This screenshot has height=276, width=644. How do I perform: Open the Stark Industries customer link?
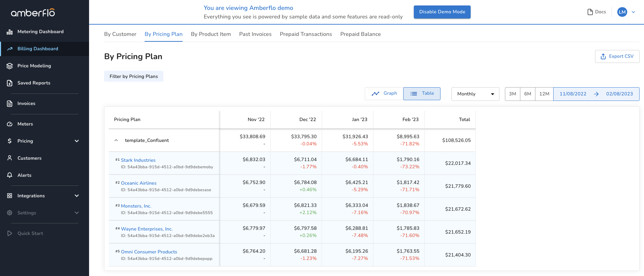pyautogui.click(x=138, y=160)
